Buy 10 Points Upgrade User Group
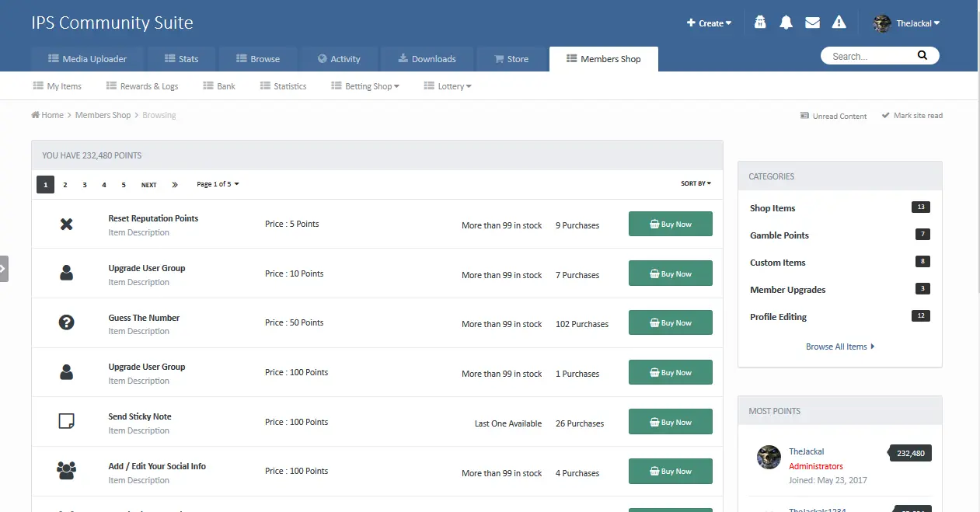 pos(670,273)
